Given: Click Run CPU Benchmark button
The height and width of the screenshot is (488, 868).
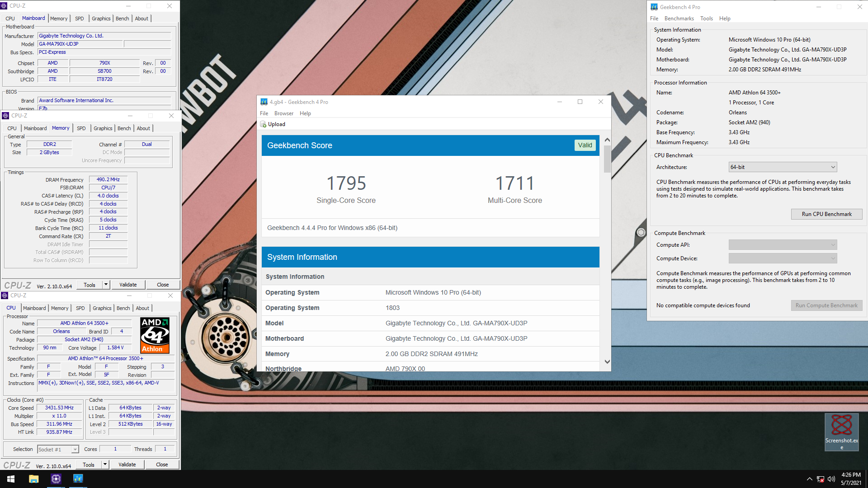Looking at the screenshot, I should [826, 214].
